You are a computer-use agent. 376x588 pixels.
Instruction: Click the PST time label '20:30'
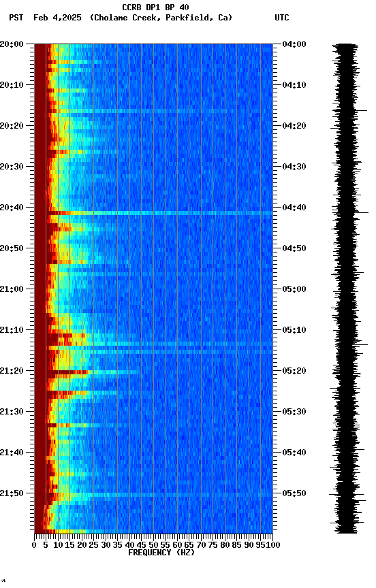click(x=12, y=167)
